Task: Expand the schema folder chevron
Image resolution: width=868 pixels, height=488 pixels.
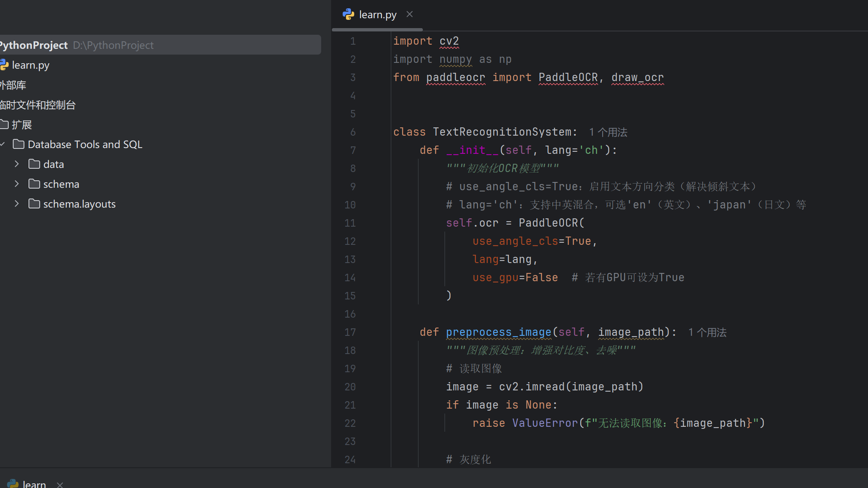Action: [17, 184]
